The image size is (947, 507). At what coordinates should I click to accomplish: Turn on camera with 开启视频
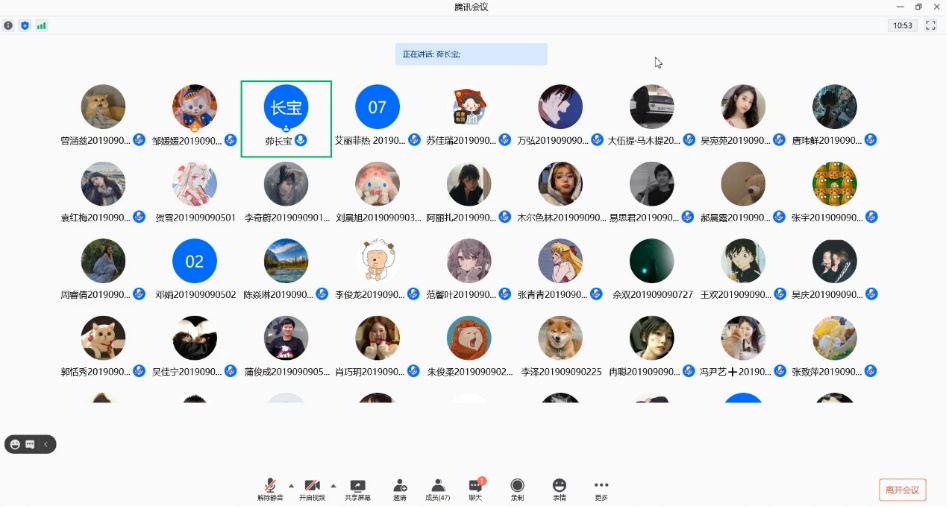(312, 487)
